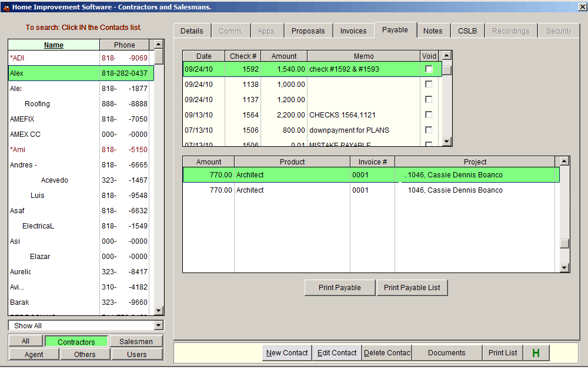The height and width of the screenshot is (370, 588).
Task: Click contacts list scroll up arrow
Action: (159, 44)
